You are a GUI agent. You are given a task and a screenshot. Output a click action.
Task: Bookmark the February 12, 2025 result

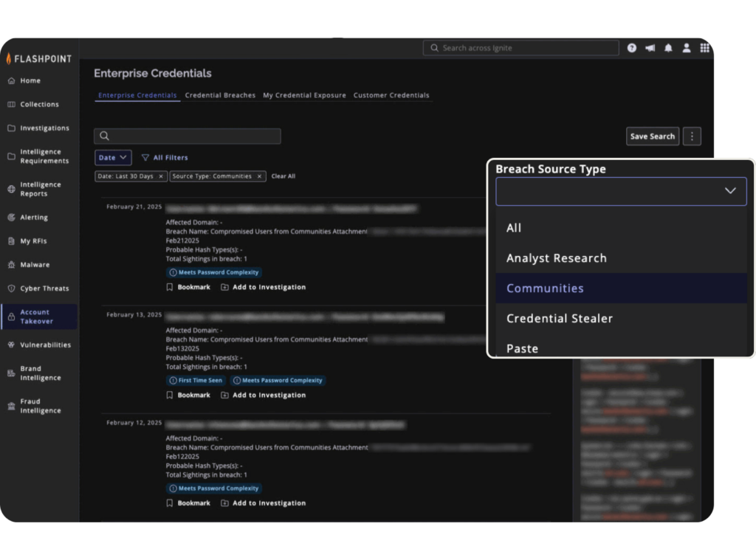(188, 503)
